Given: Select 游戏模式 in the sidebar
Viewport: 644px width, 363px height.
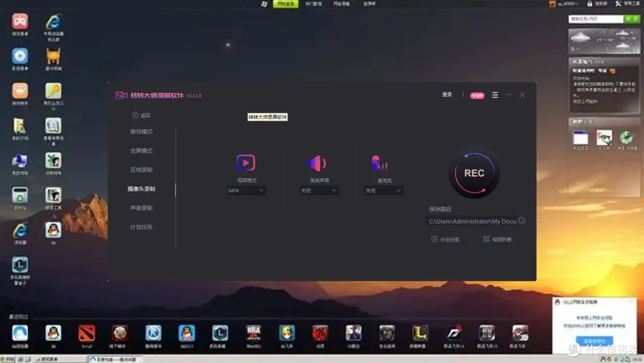Looking at the screenshot, I should (x=141, y=131).
